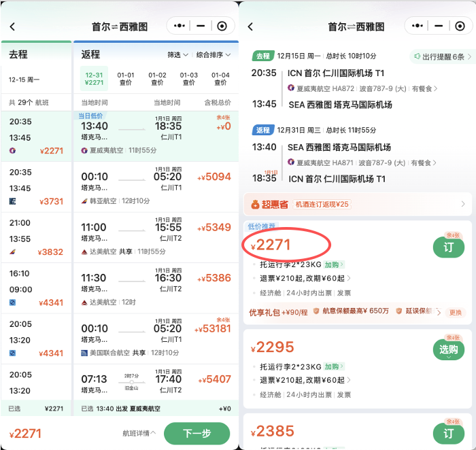Choose 达美航空 11:00 return flight +¥5349
The width and height of the screenshot is (476, 450).
(x=156, y=238)
